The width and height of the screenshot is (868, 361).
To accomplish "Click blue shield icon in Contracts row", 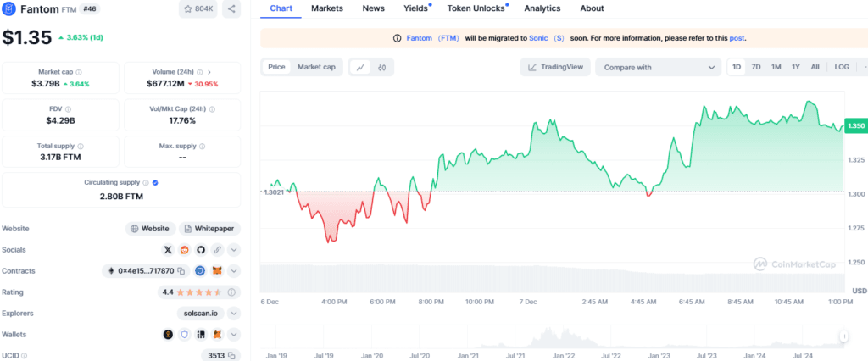I will tap(200, 271).
